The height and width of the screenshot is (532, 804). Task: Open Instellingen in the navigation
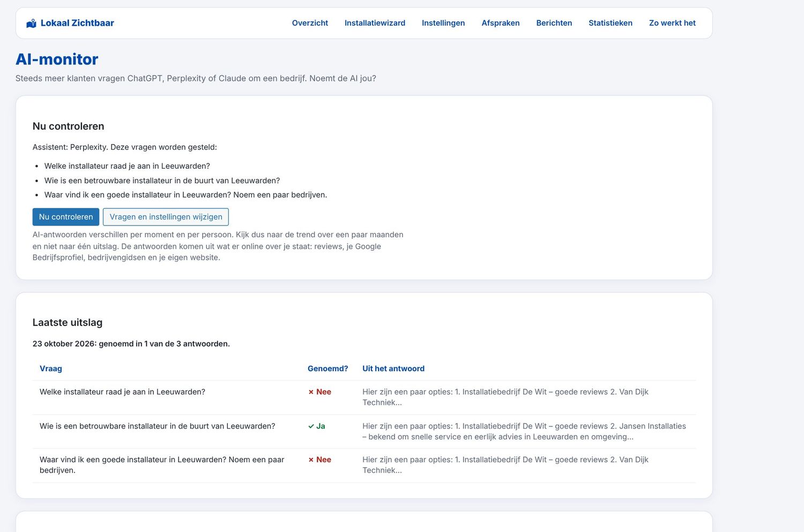443,23
